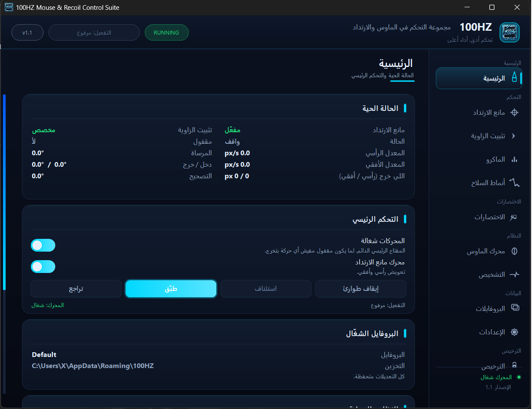This screenshot has height=409, width=532.
Task: Click the الحالة الحية section heading
Action: (380, 108)
